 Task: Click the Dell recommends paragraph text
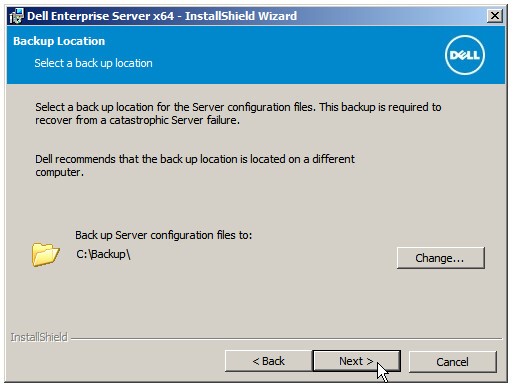click(195, 166)
